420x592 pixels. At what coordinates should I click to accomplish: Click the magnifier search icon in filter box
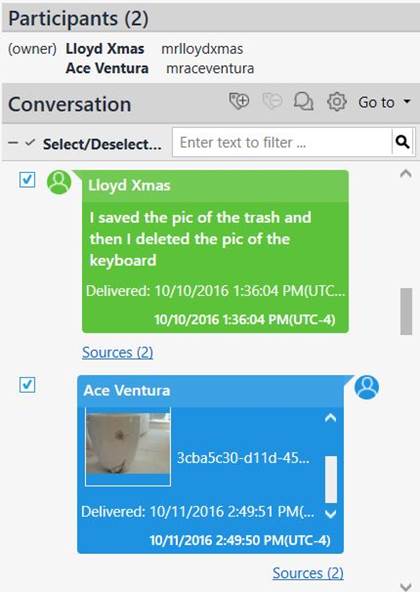pos(402,142)
